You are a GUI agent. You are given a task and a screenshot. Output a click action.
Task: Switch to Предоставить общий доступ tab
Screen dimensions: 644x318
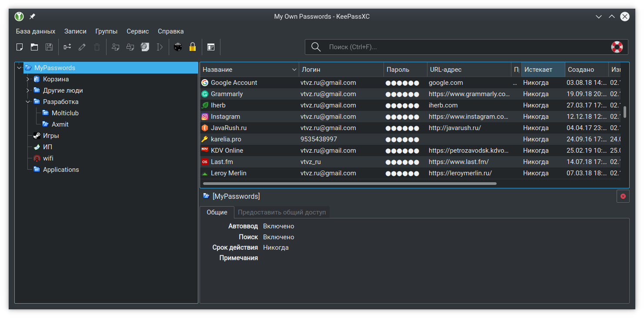click(x=282, y=212)
